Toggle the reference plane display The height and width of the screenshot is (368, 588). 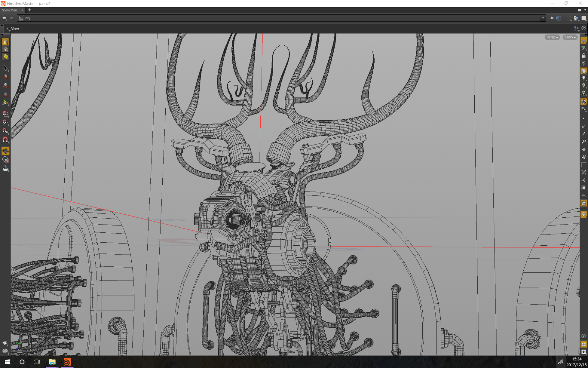(x=584, y=41)
